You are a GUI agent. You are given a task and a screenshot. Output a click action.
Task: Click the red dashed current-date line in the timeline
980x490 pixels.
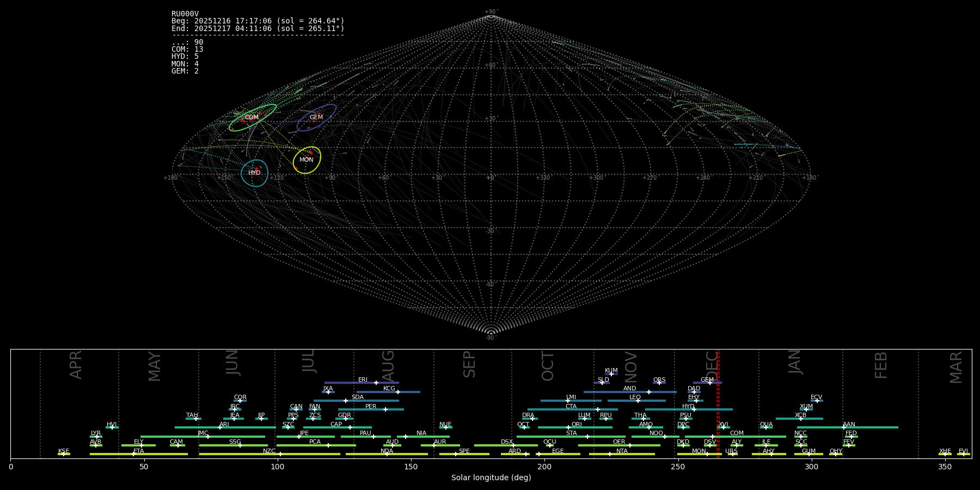[719, 403]
